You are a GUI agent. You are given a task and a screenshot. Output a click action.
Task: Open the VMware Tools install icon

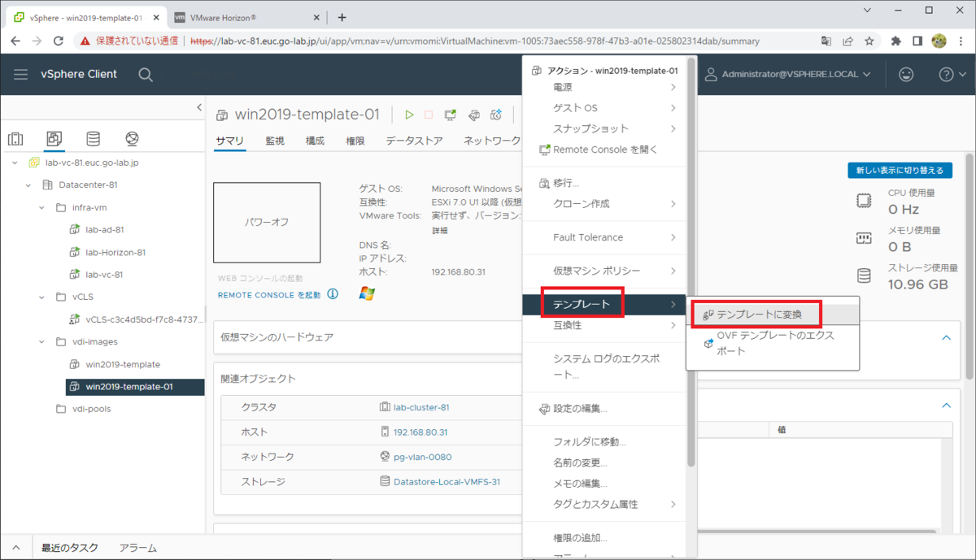point(474,115)
